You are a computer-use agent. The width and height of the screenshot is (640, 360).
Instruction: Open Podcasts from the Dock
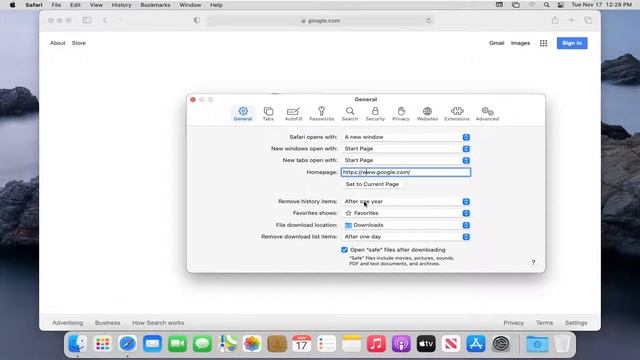tap(401, 344)
